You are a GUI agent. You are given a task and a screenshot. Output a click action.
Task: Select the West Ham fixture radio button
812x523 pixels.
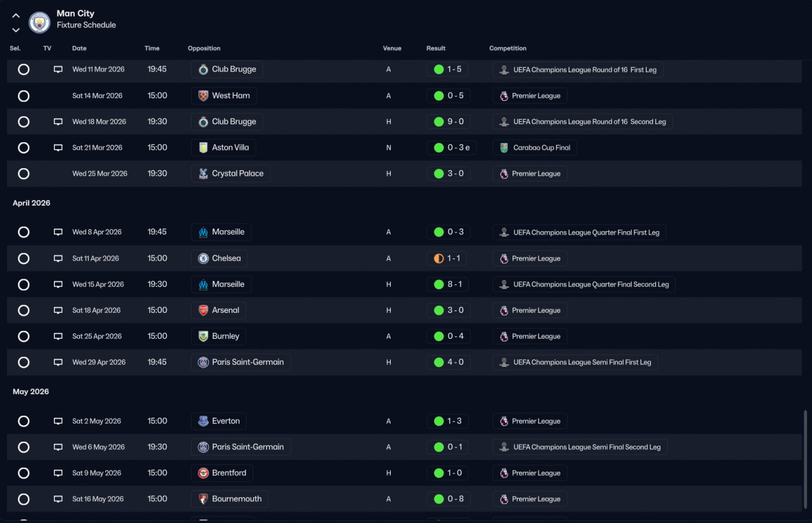click(23, 96)
